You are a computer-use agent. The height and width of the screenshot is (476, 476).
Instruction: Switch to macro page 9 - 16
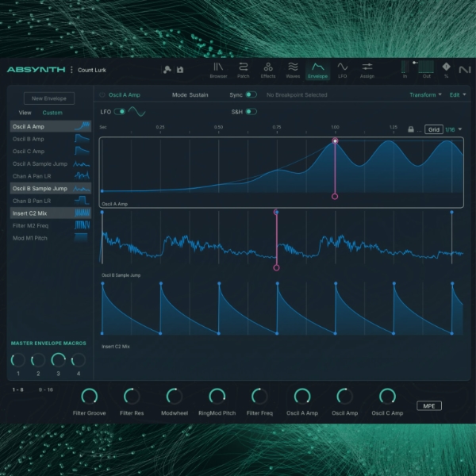[x=46, y=390]
